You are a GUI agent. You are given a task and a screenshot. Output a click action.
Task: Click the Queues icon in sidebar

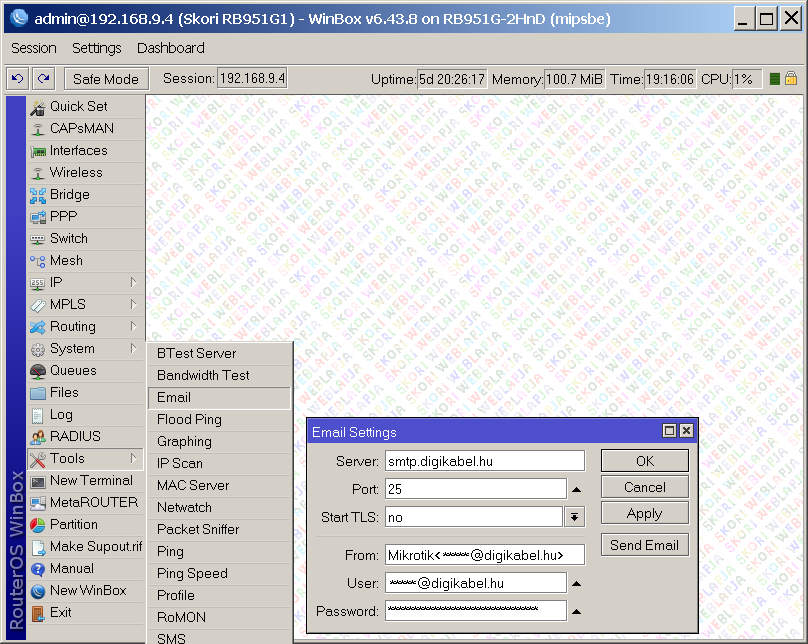pyautogui.click(x=38, y=371)
